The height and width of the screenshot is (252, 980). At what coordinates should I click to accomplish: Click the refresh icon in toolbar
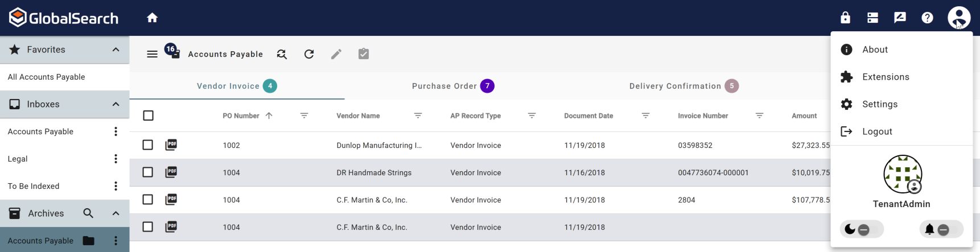point(309,54)
